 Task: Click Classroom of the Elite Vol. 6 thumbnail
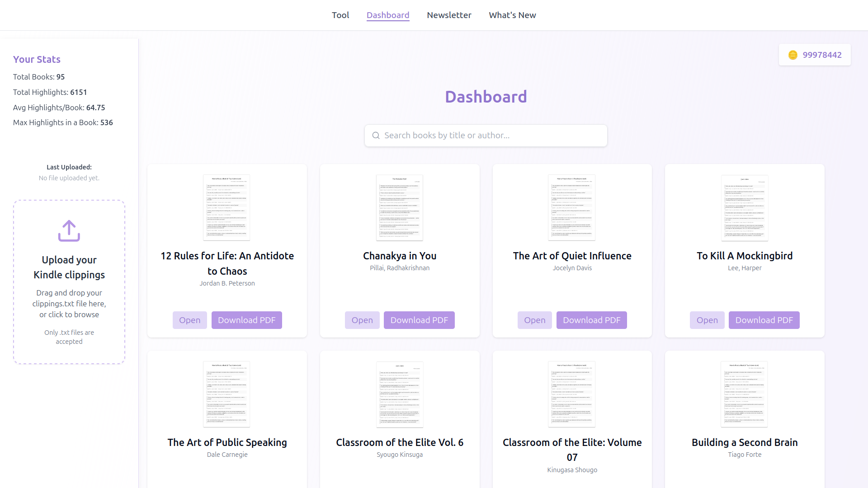[x=400, y=394]
